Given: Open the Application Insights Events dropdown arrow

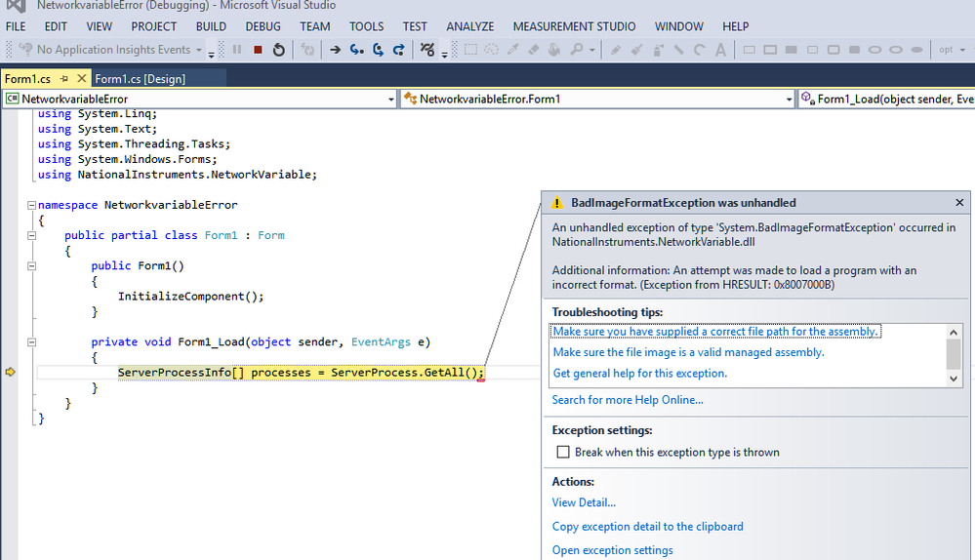Looking at the screenshot, I should (199, 50).
